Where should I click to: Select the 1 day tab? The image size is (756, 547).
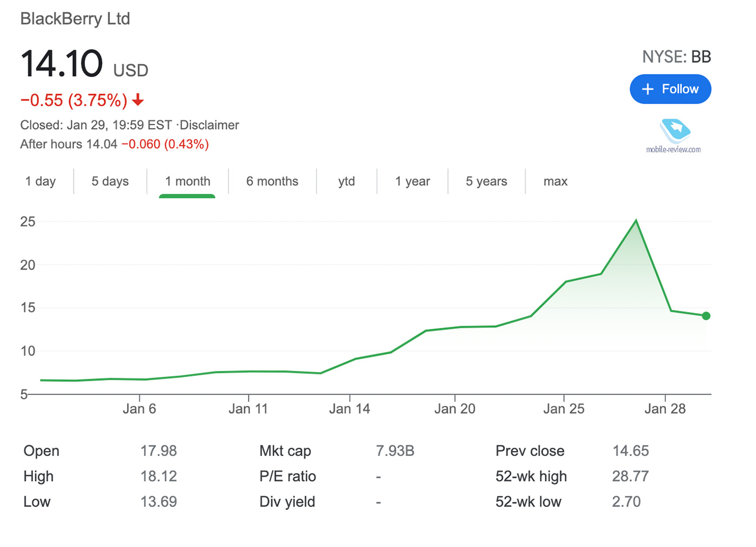(x=40, y=181)
